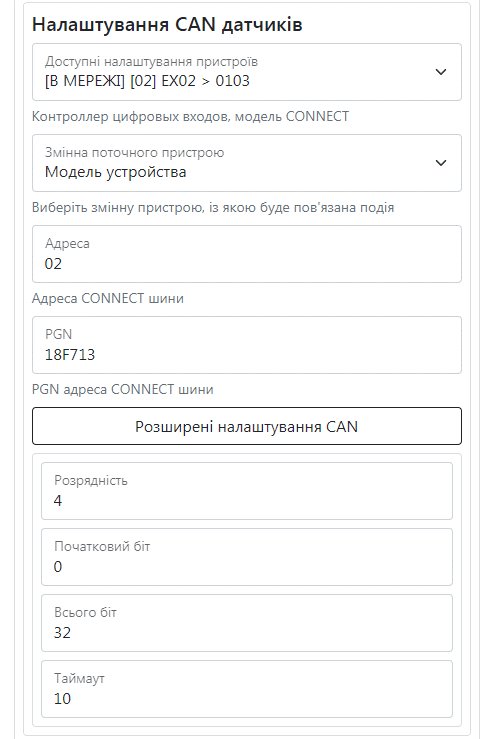Click the Модель устройства selected value
This screenshot has height=739, width=495.
(116, 172)
